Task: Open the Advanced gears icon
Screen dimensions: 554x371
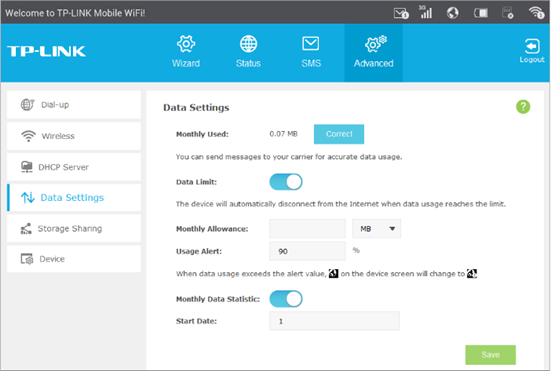Action: pyautogui.click(x=375, y=43)
